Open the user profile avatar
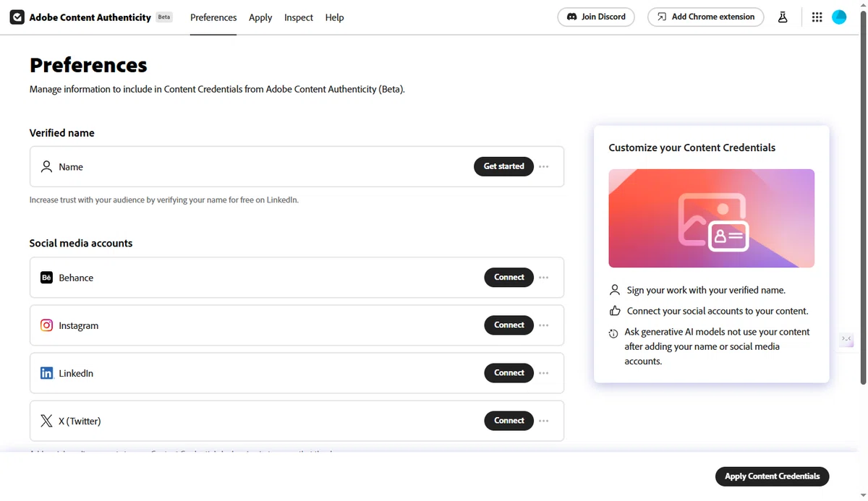The width and height of the screenshot is (868, 501). coord(839,17)
